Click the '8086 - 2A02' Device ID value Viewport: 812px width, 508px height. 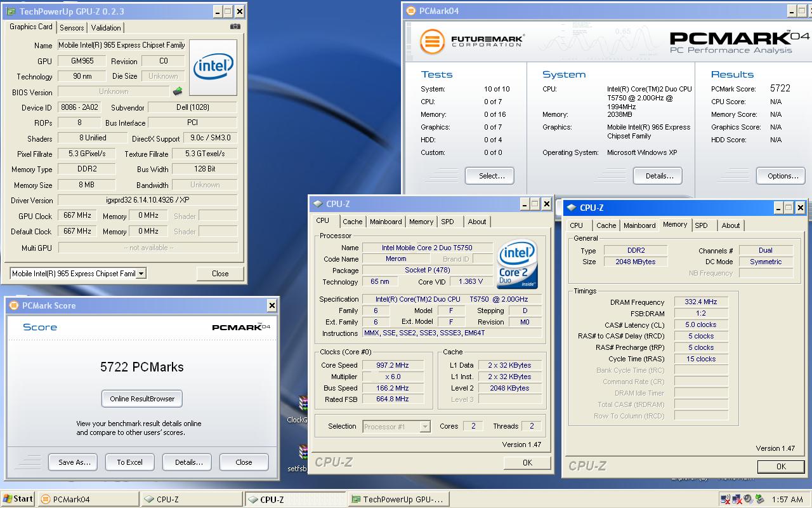point(79,108)
